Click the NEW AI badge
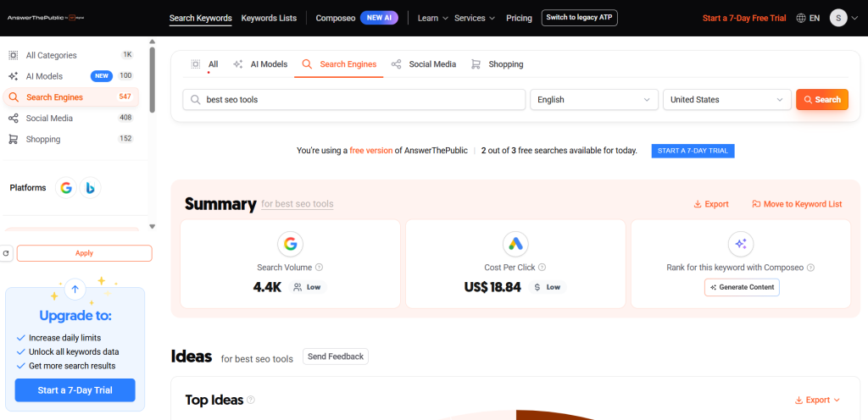The image size is (868, 420). click(x=379, y=18)
